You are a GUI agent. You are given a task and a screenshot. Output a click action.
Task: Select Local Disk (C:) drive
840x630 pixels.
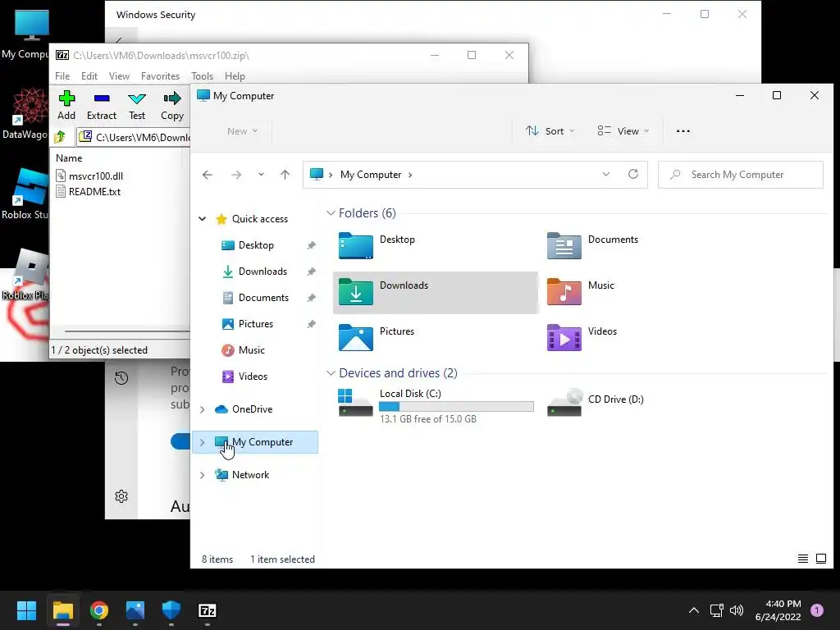tap(436, 405)
